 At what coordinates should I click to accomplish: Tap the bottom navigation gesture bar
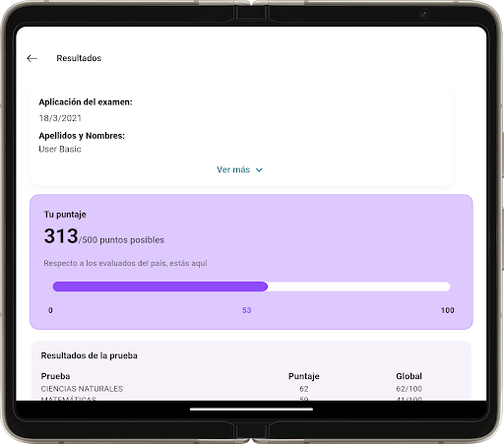(251, 410)
